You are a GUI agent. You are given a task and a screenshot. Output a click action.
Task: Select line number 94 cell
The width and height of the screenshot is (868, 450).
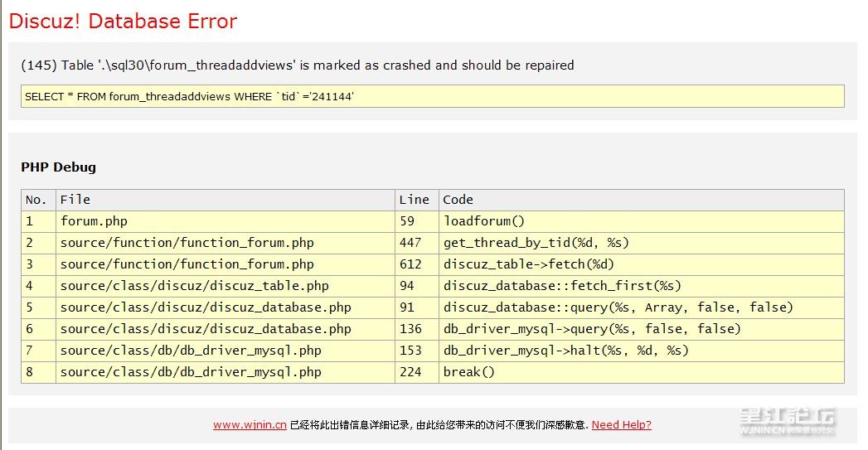(x=417, y=286)
